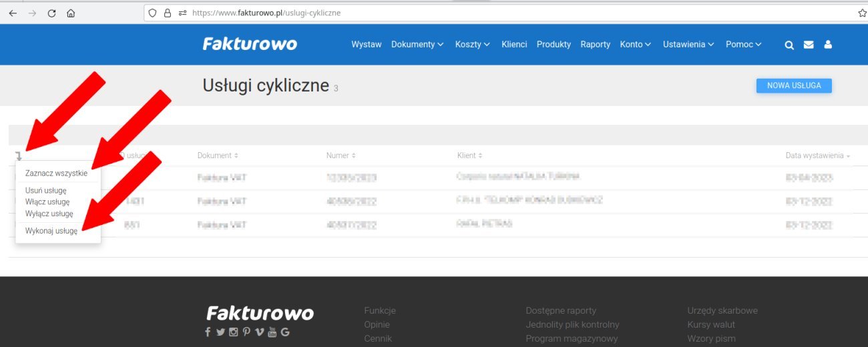
Task: Open the Wzory pism footer link
Action: (x=711, y=338)
